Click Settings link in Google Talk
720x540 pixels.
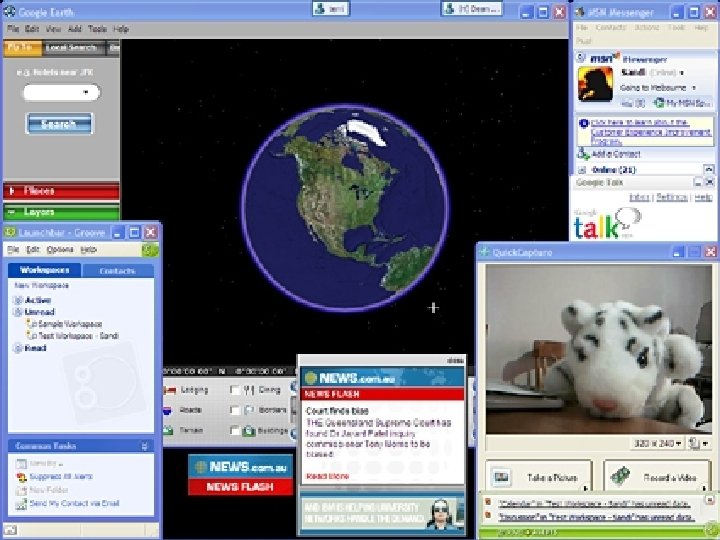click(672, 197)
